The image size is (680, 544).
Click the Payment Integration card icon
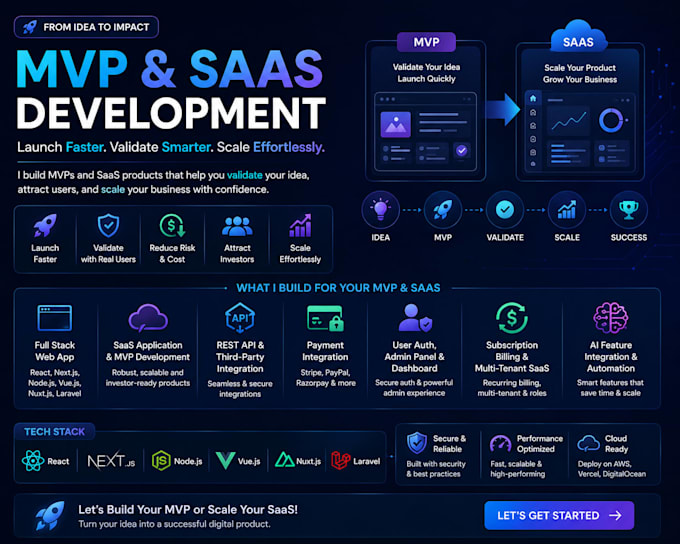(x=325, y=318)
